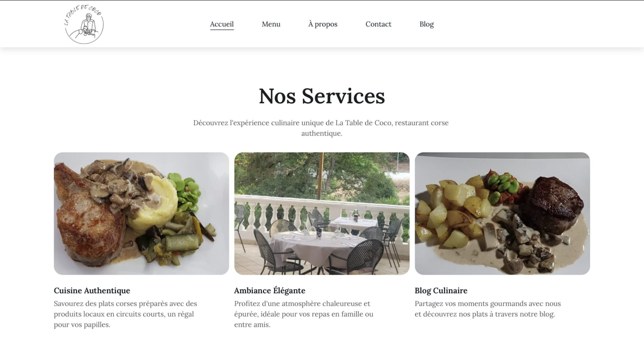Image resolution: width=644 pixels, height=355 pixels.
Task: Click the round white-clothed table in terrace photo
Action: click(318, 247)
